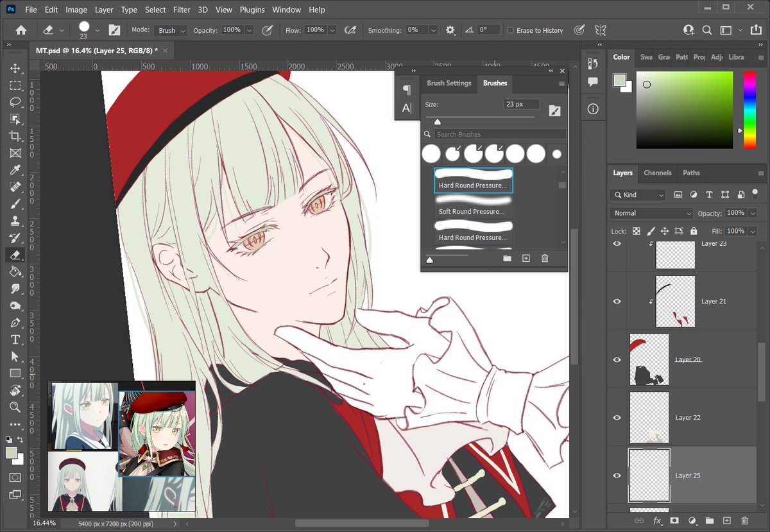
Task: Open brush preset picker arrow
Action: click(x=98, y=30)
